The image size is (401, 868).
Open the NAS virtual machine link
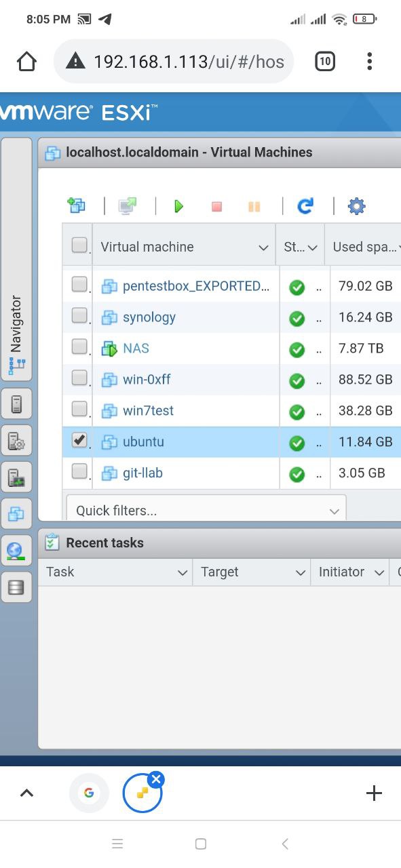click(x=136, y=348)
